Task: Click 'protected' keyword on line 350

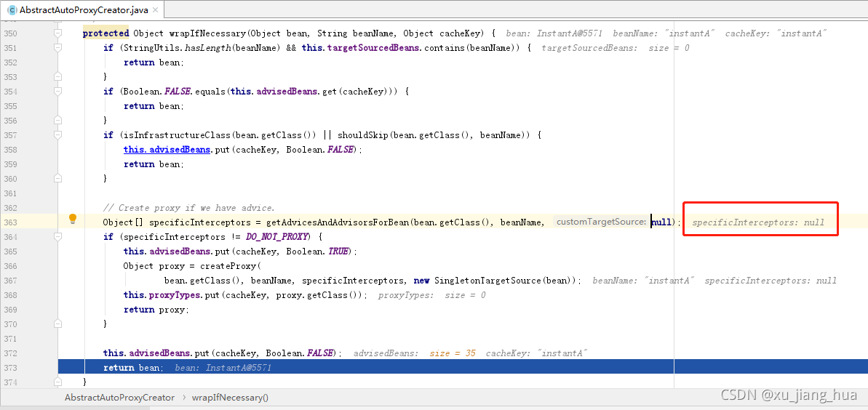Action: (105, 33)
